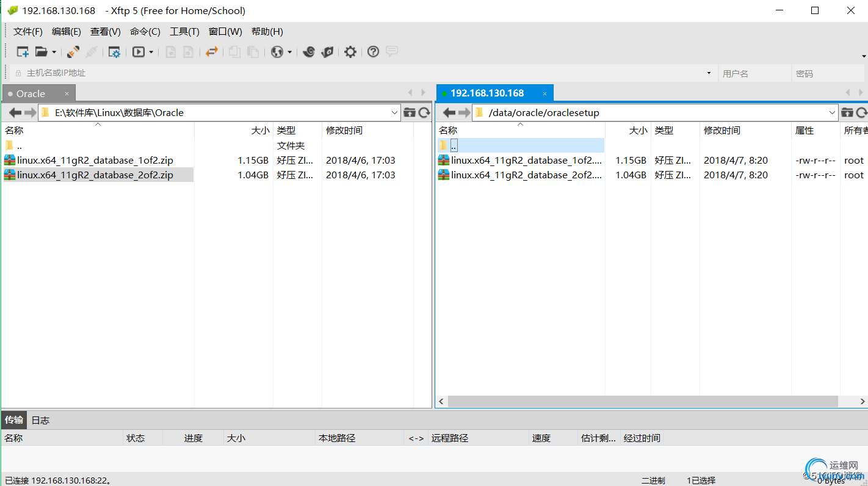Click the 密码 password field

[x=828, y=73]
